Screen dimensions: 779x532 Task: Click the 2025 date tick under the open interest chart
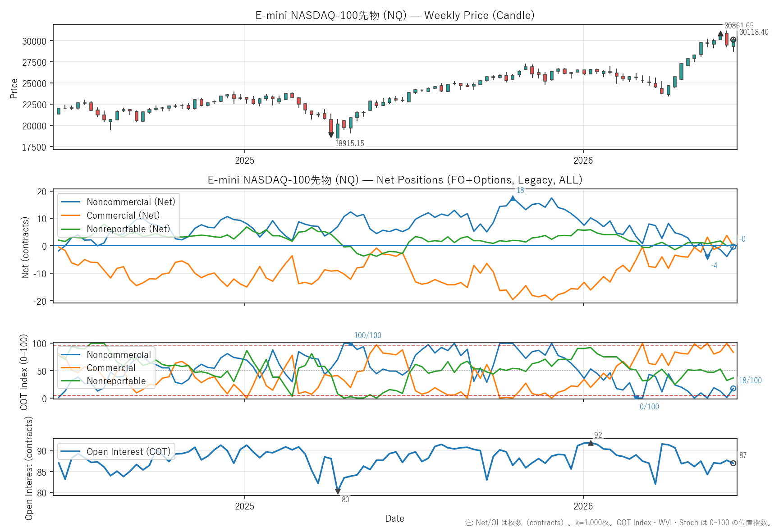tap(245, 506)
